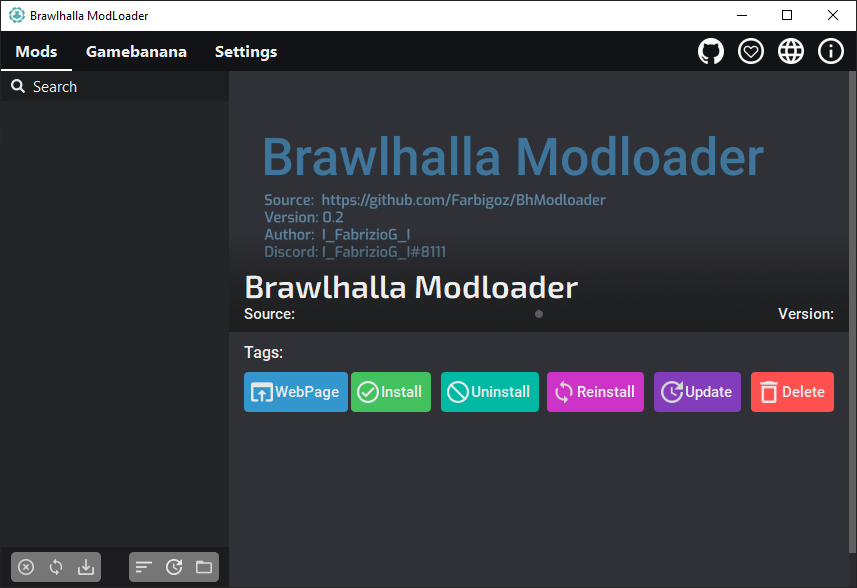Click the circular arrows reinstall-all icon at bottom
This screenshot has width=857, height=588.
point(56,567)
